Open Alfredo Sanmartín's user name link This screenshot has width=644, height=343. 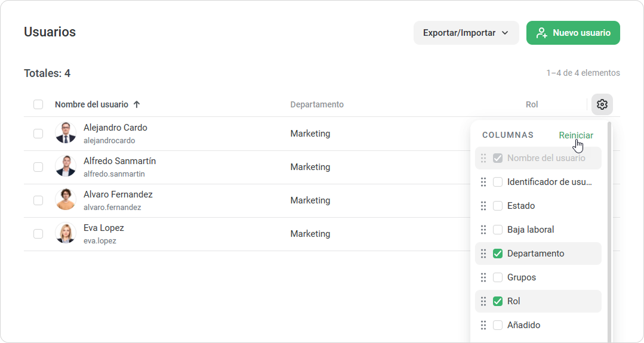coord(119,161)
